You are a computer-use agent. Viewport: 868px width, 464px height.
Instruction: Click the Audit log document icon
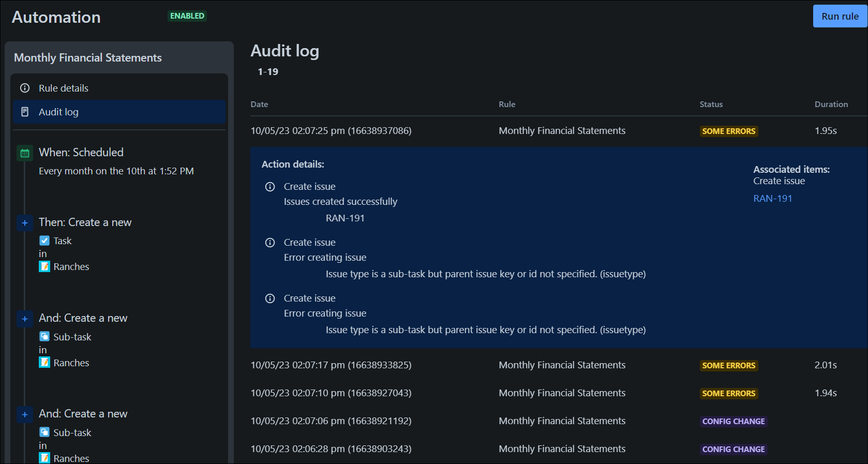coord(25,112)
